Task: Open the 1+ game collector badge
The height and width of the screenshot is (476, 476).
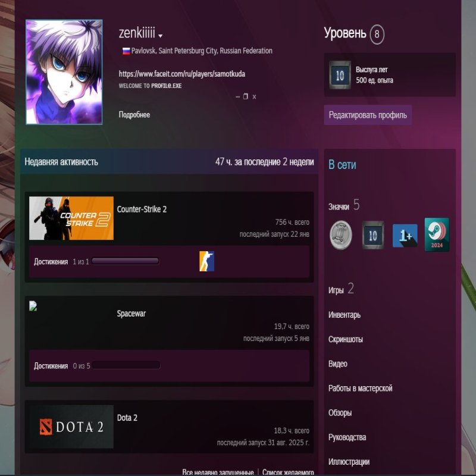Action: (405, 236)
